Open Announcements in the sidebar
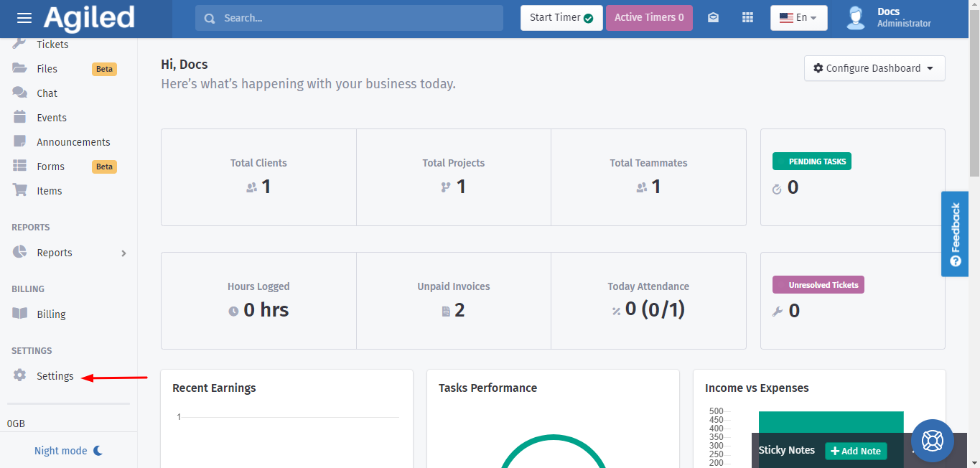980x468 pixels. 73,142
